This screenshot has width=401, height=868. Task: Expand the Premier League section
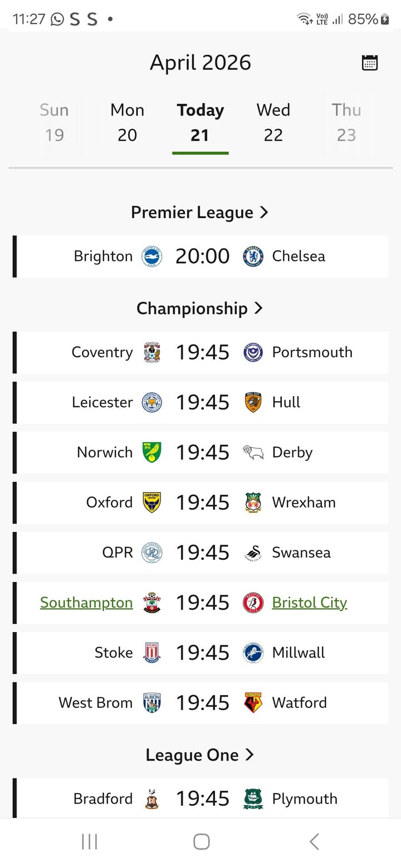(200, 213)
